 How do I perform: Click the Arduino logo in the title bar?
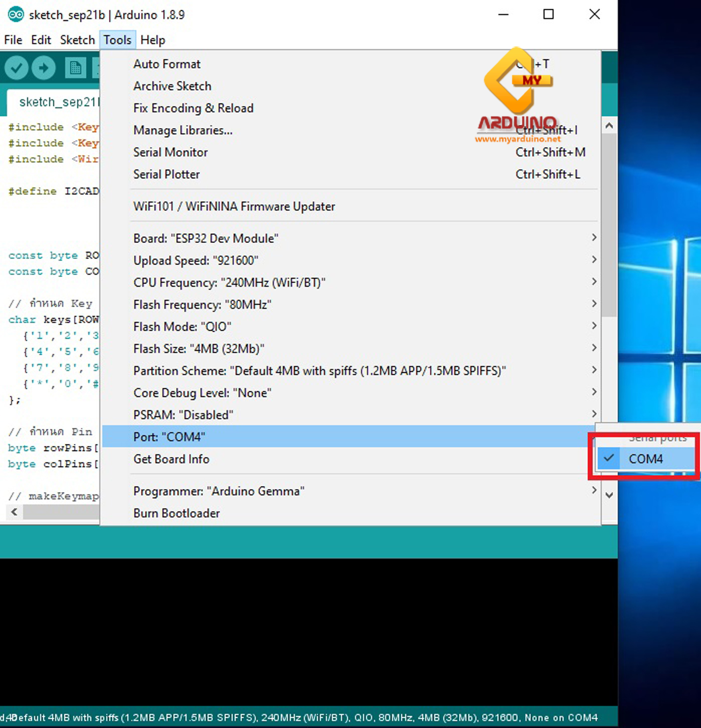point(14,14)
